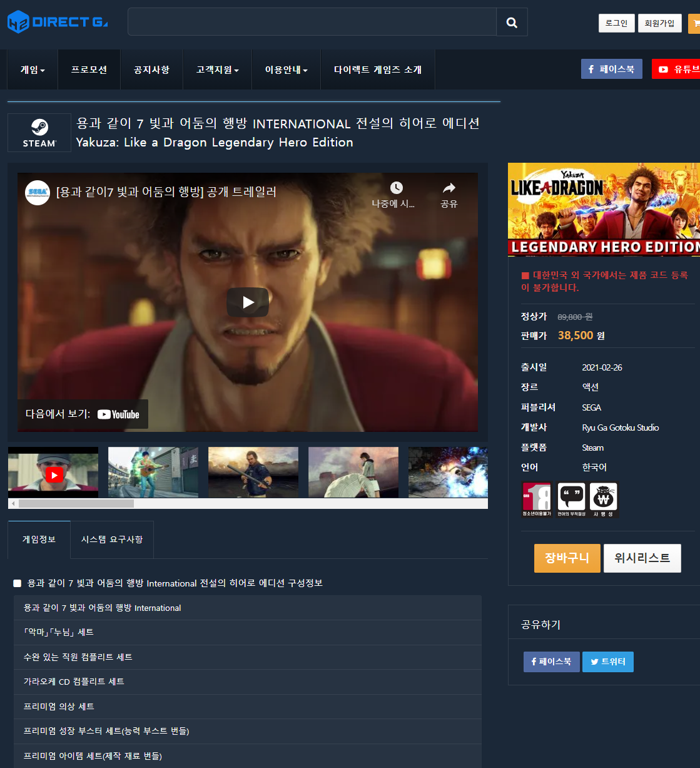Click the '프리미엄 의상 세트' row

248,707
